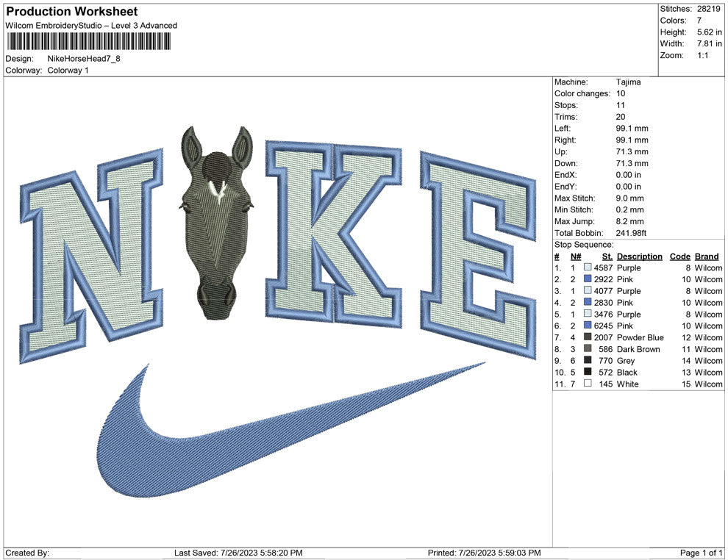Click the 'Down:' label

click(x=566, y=163)
